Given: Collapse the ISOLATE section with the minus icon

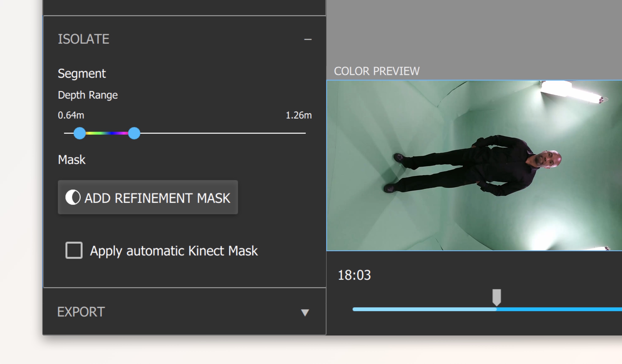Looking at the screenshot, I should 308,40.
